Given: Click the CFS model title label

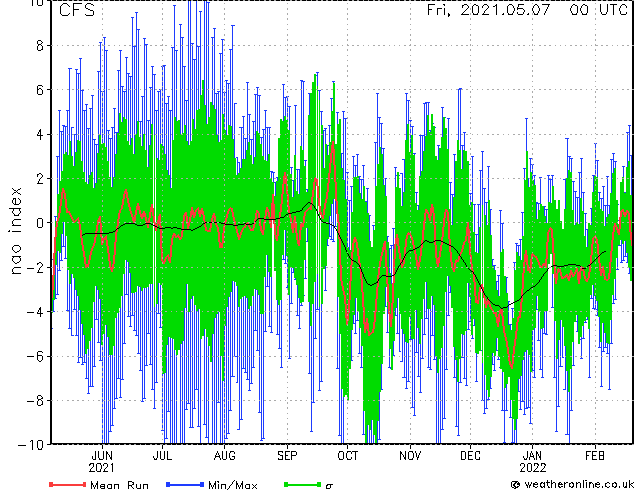Looking at the screenshot, I should point(77,10).
